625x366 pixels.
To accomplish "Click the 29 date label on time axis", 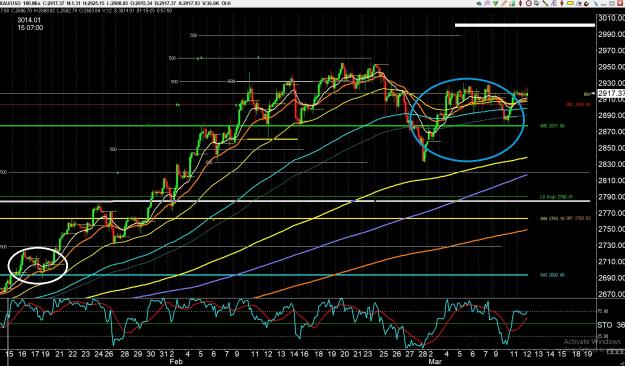I will click(x=138, y=354).
